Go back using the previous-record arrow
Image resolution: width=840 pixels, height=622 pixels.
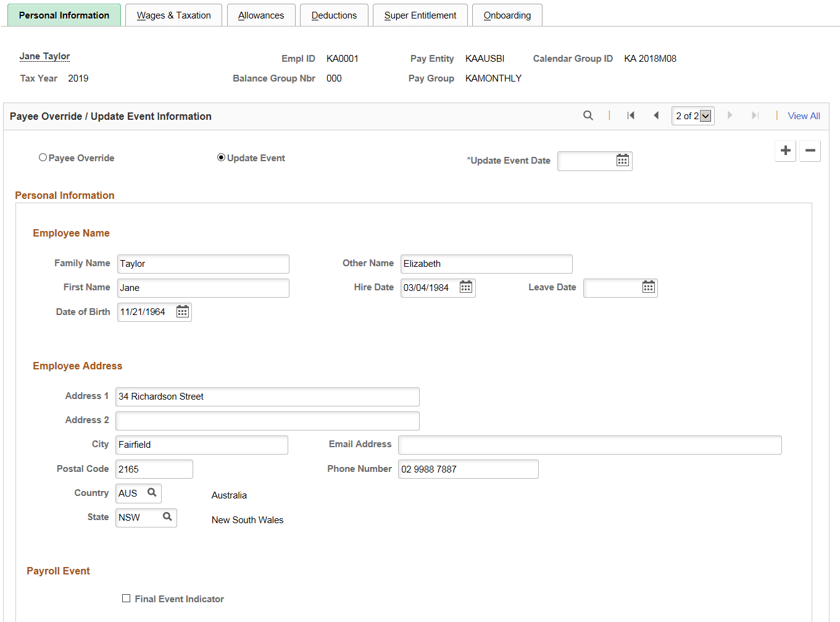tap(656, 115)
